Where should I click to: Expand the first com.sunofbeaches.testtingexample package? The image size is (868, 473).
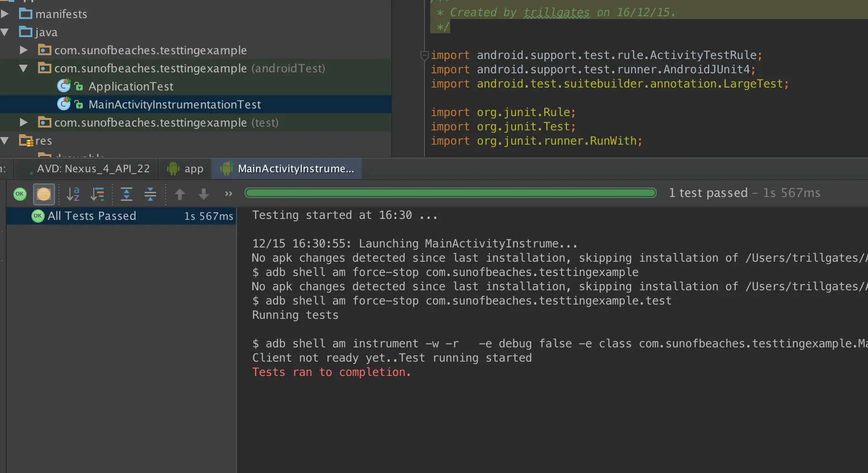click(x=23, y=50)
